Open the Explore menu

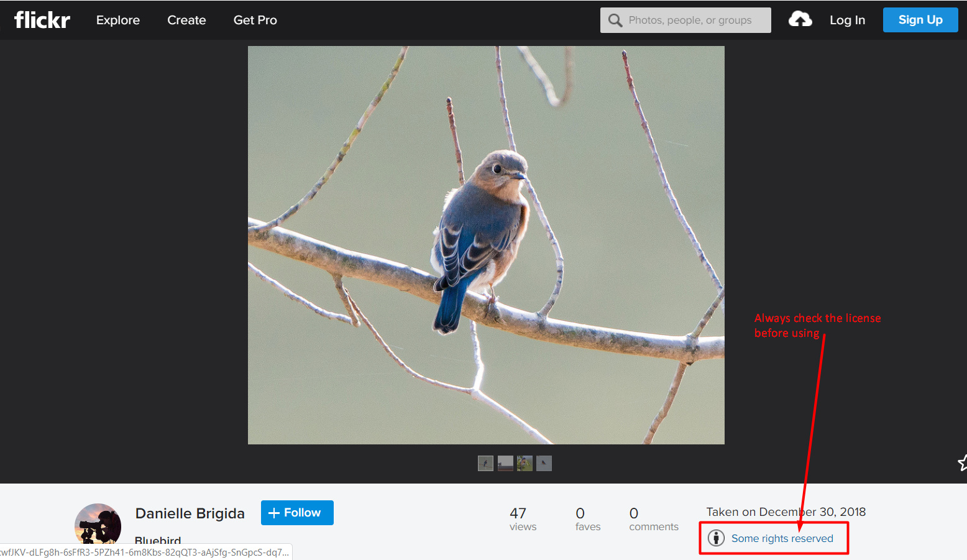tap(118, 20)
